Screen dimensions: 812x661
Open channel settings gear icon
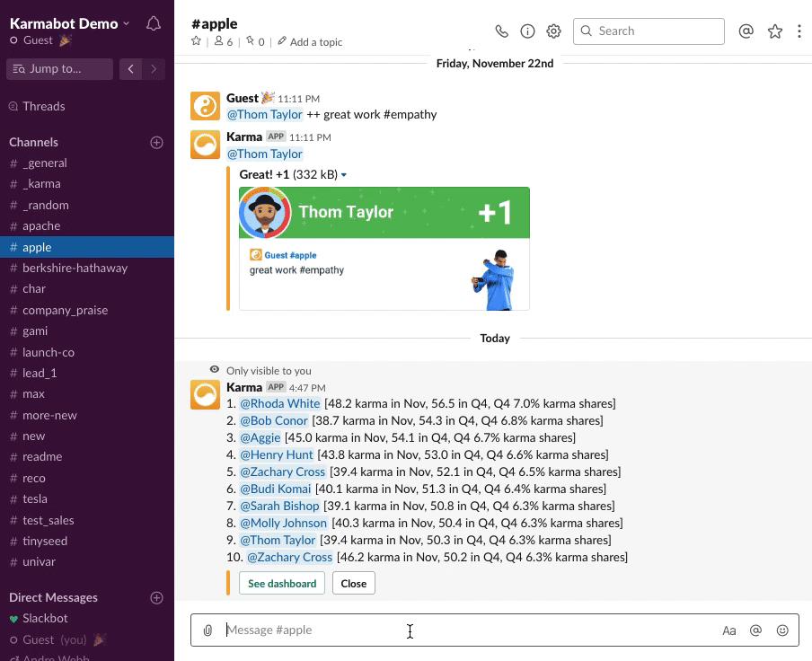[x=553, y=31]
